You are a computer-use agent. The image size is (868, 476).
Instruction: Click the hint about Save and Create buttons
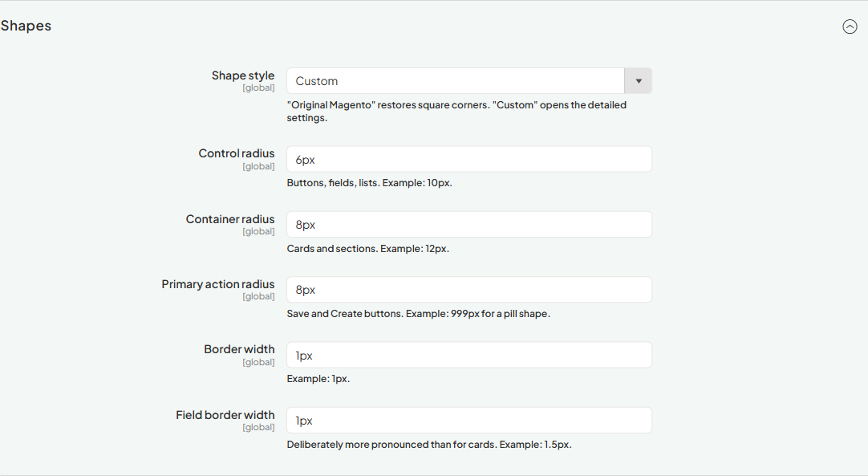click(419, 314)
